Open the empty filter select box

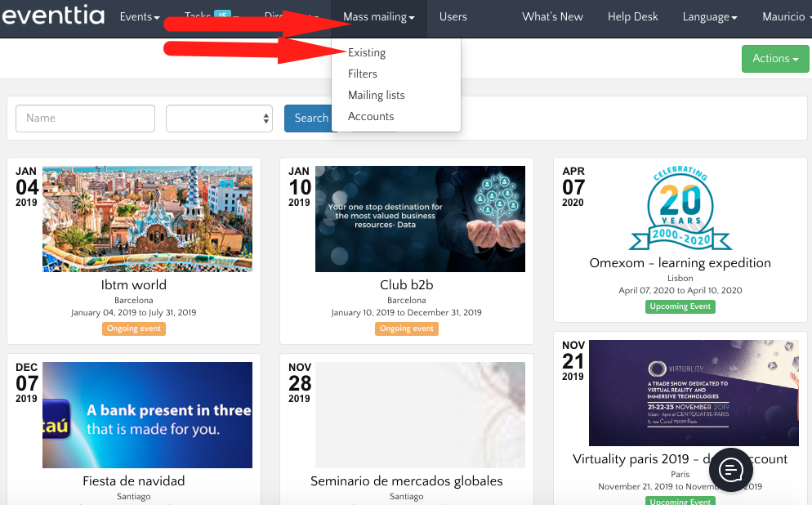[x=219, y=118]
